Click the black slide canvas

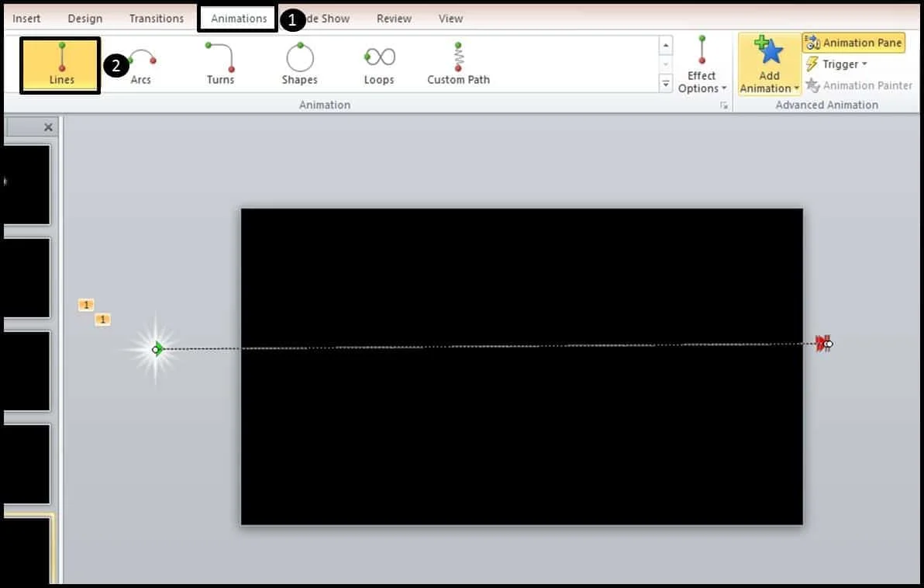pyautogui.click(x=522, y=365)
